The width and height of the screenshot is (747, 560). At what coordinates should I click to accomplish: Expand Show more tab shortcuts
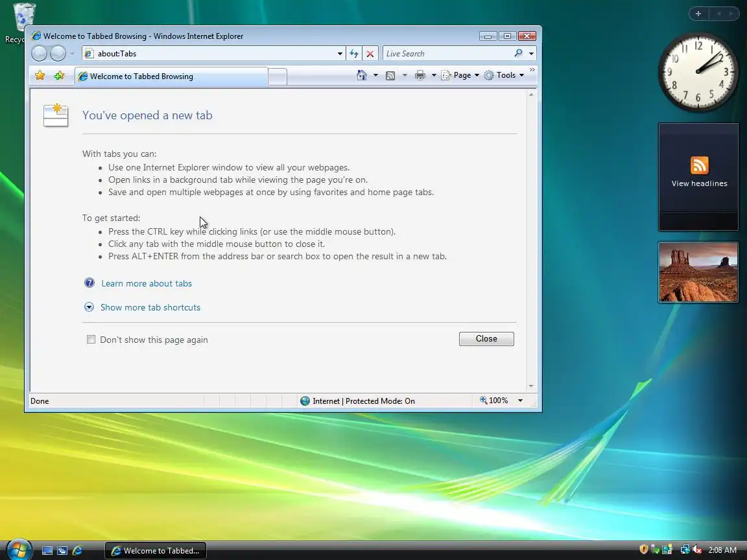(x=89, y=307)
